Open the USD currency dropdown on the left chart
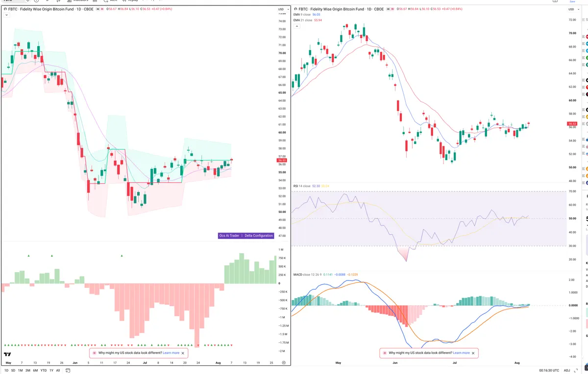588x374 pixels. (x=283, y=9)
